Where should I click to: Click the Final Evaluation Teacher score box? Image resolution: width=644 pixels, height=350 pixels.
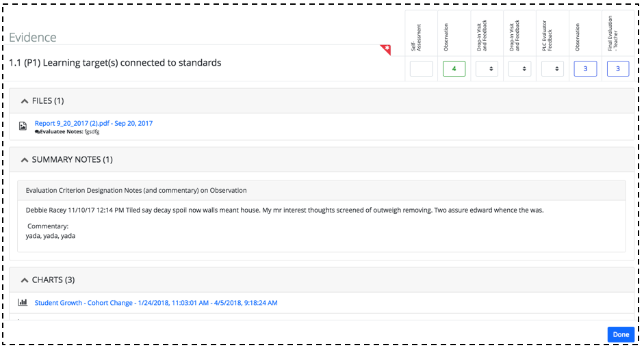pos(618,69)
